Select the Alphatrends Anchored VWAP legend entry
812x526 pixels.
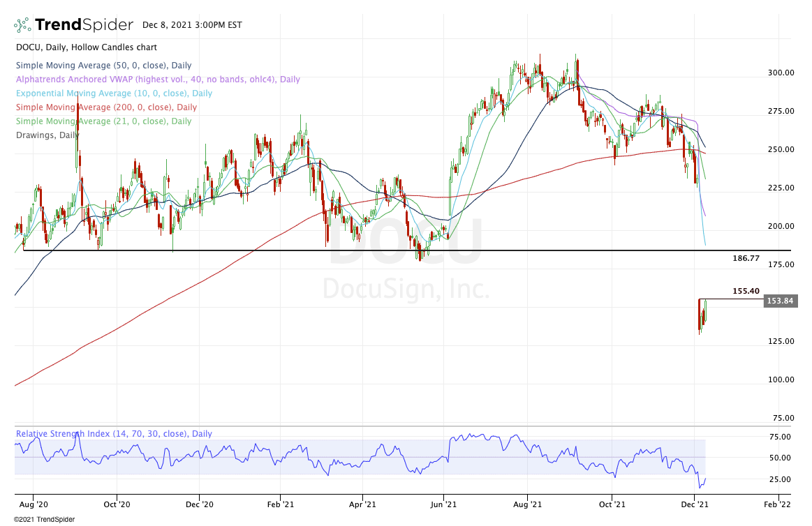(x=158, y=80)
